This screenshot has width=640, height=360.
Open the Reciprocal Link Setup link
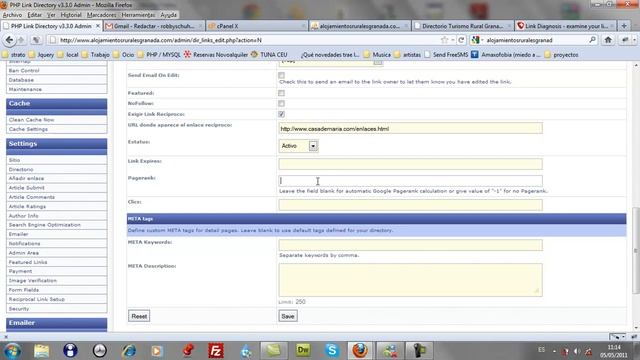(x=37, y=299)
